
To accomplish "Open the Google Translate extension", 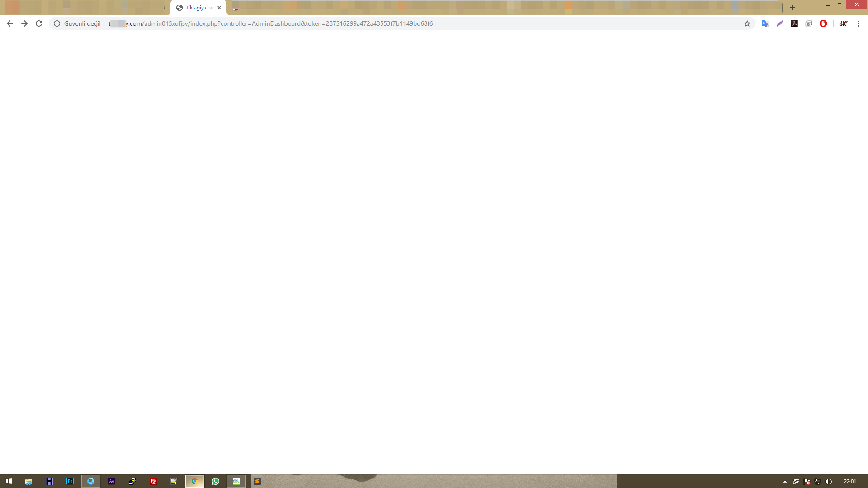I will 765,23.
